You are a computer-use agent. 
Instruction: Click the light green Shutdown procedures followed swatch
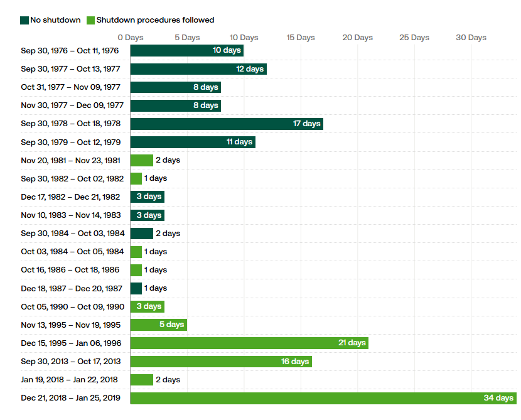(90, 20)
